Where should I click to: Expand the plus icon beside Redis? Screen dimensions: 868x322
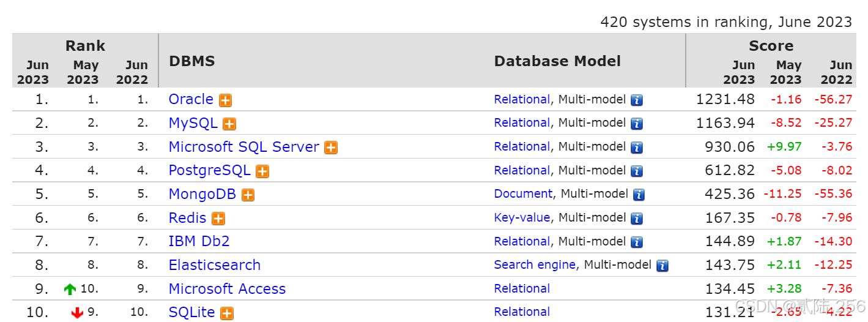(218, 219)
